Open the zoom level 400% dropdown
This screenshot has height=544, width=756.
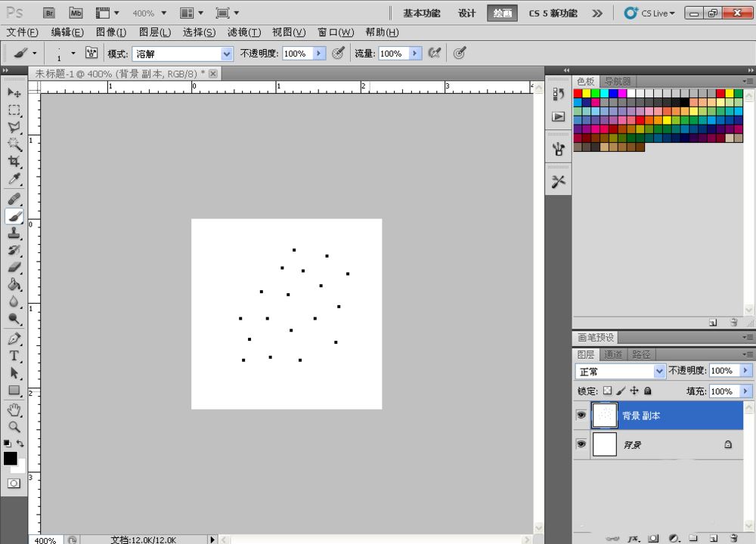164,13
